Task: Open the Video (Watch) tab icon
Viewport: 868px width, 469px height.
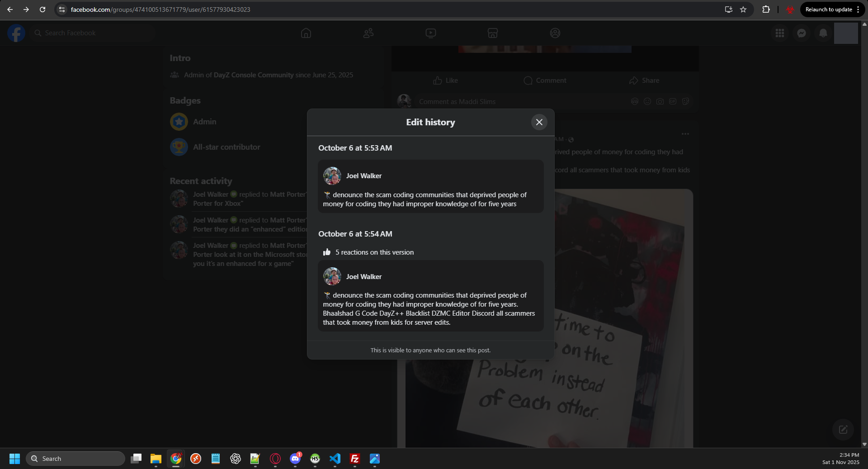Action: (431, 33)
